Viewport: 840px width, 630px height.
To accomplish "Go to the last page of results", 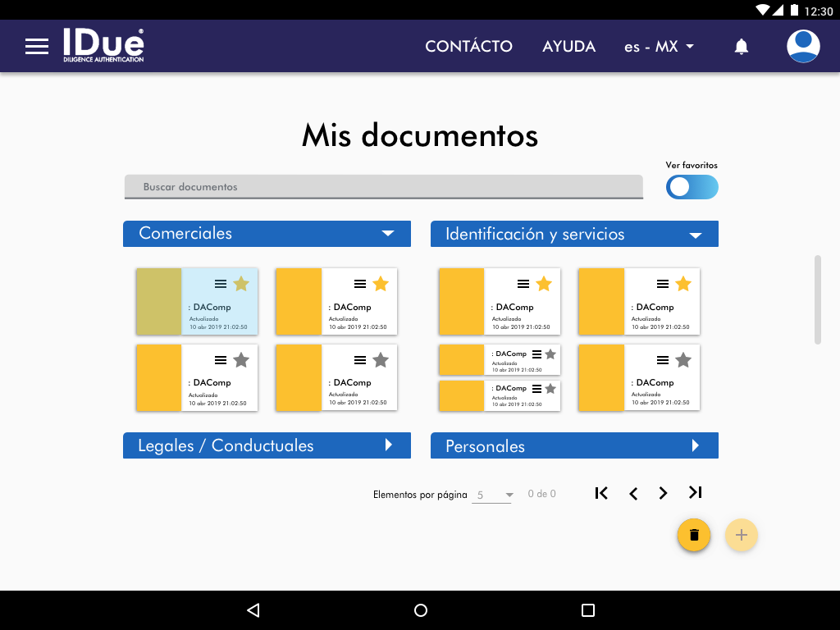I will [x=695, y=493].
